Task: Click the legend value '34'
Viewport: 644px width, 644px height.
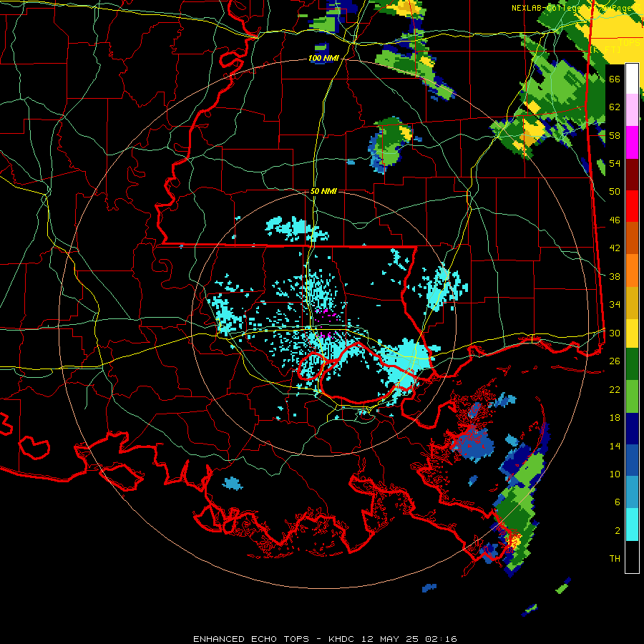Action: click(615, 305)
